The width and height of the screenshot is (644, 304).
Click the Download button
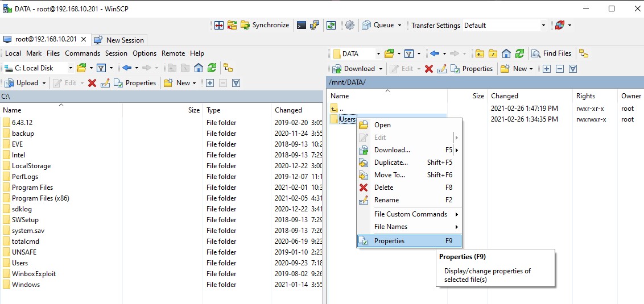354,69
